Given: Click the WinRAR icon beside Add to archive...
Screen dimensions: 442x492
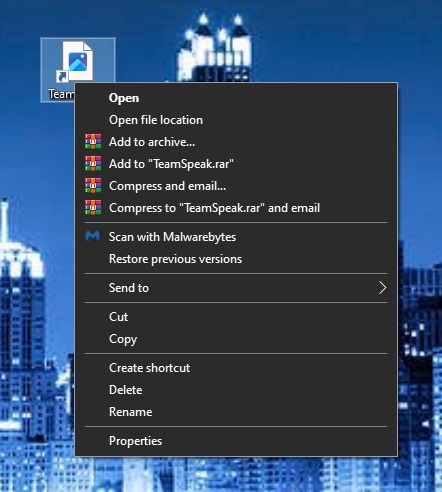Looking at the screenshot, I should click(93, 142).
